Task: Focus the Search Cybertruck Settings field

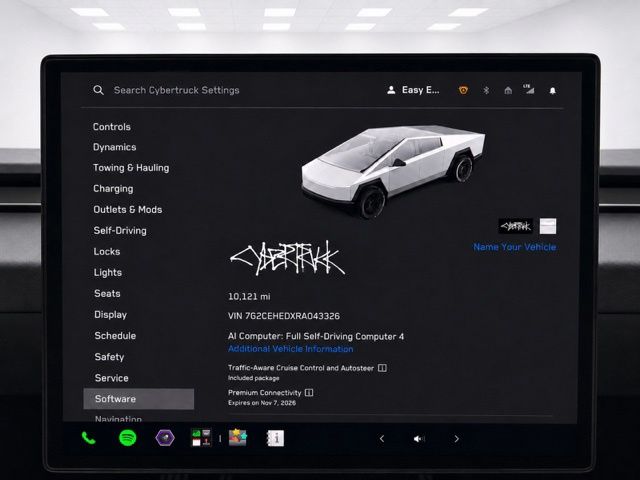Action: coord(176,90)
